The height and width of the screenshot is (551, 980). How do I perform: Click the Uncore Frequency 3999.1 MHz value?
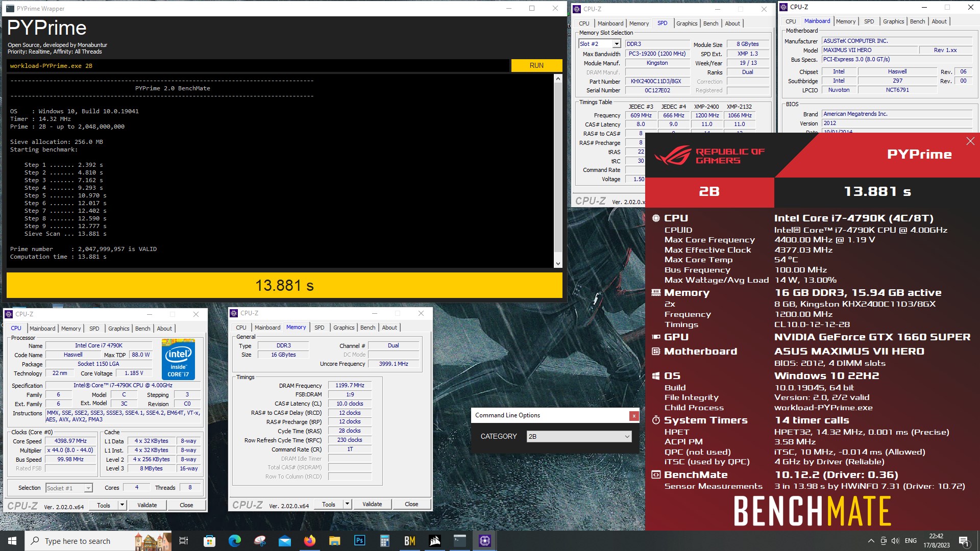[393, 364]
